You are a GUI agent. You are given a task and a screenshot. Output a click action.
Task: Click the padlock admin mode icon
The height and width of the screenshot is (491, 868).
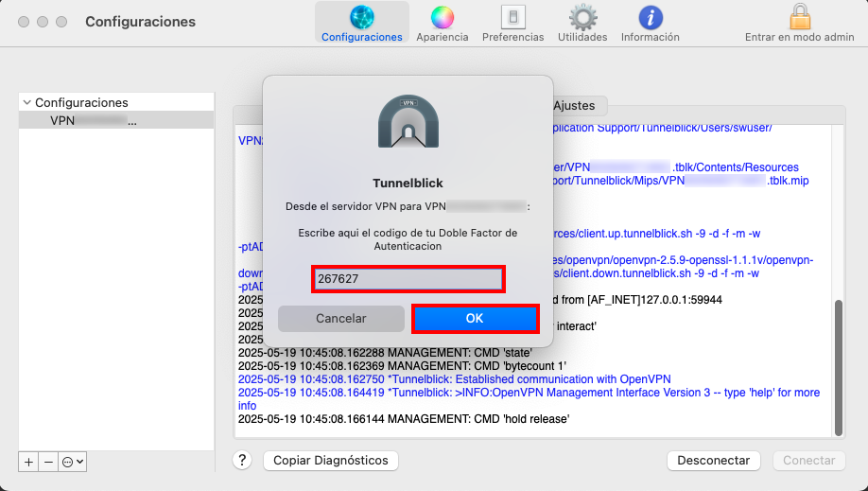[x=799, y=16]
